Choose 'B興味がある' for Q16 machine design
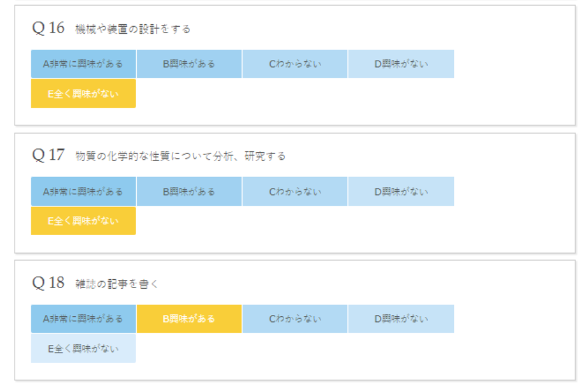Viewport: 588px width, 384px height. [x=189, y=64]
